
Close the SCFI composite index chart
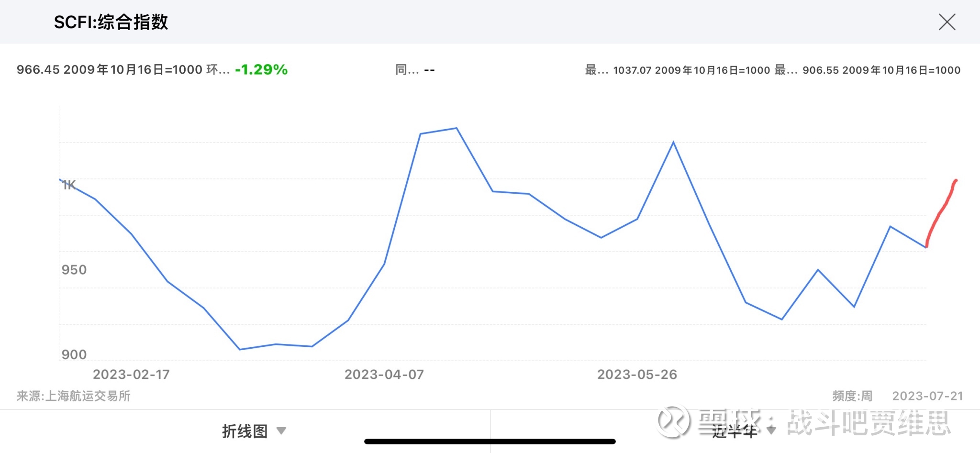[947, 22]
